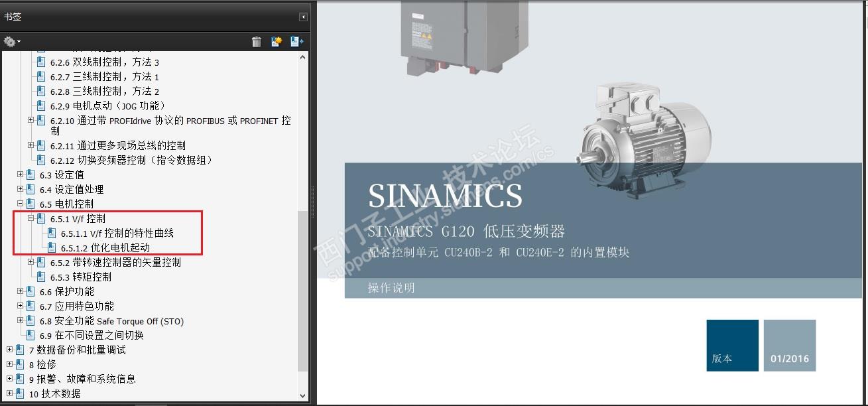
Task: Go to chapter 10 技术数据
Action: click(54, 393)
